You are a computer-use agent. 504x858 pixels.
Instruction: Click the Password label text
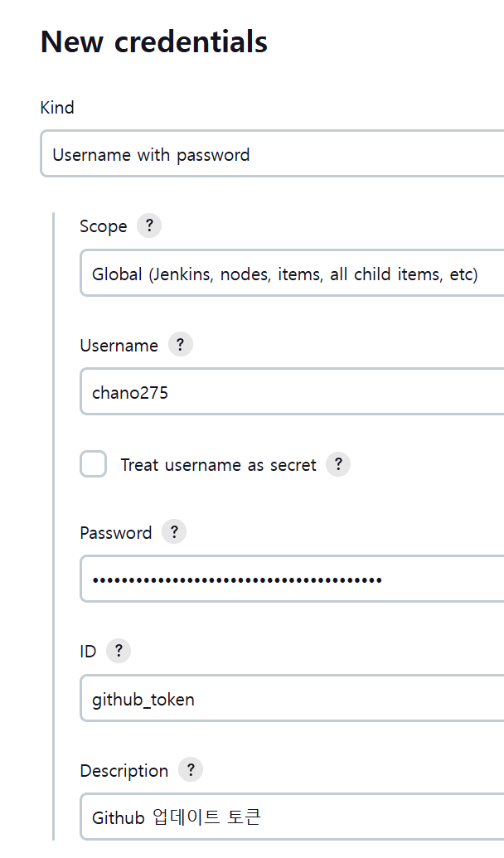coord(116,533)
